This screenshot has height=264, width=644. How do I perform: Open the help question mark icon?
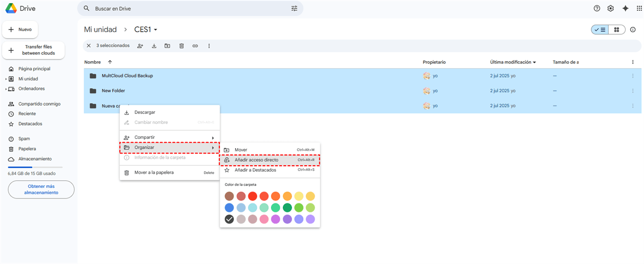pyautogui.click(x=597, y=9)
